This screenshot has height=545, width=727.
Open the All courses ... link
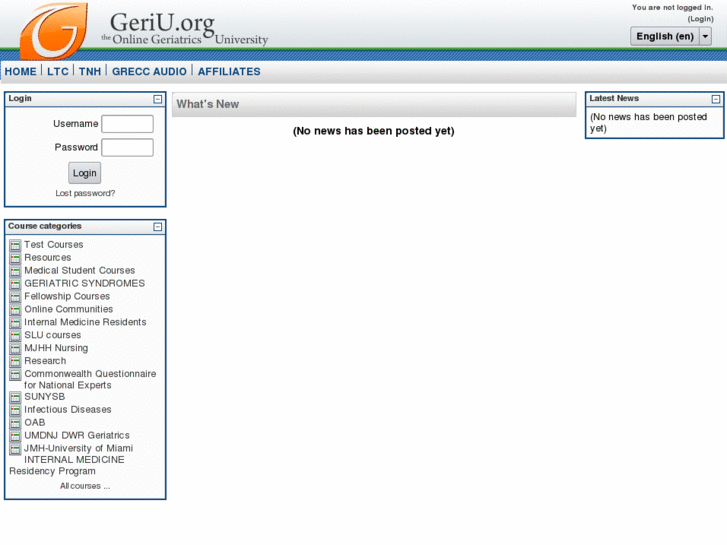[85, 486]
